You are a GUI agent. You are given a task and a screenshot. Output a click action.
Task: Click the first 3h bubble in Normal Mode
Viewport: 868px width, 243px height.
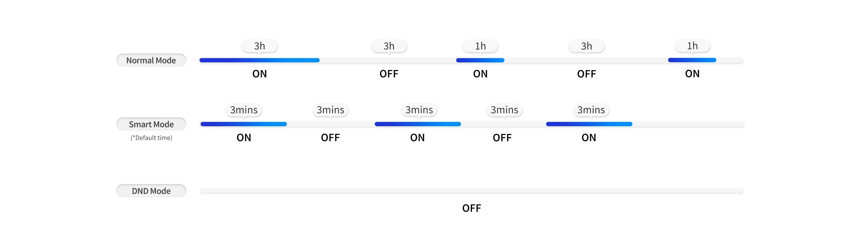(x=260, y=46)
